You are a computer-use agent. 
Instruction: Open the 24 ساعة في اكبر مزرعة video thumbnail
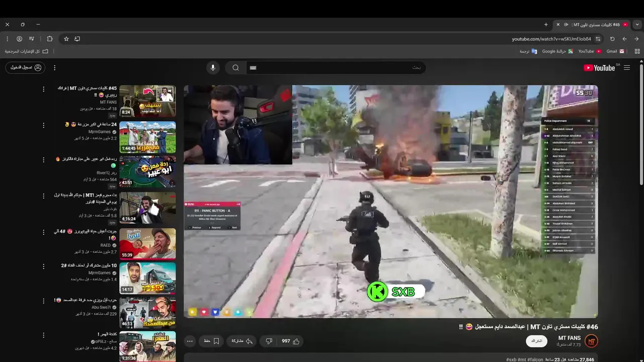pyautogui.click(x=147, y=137)
